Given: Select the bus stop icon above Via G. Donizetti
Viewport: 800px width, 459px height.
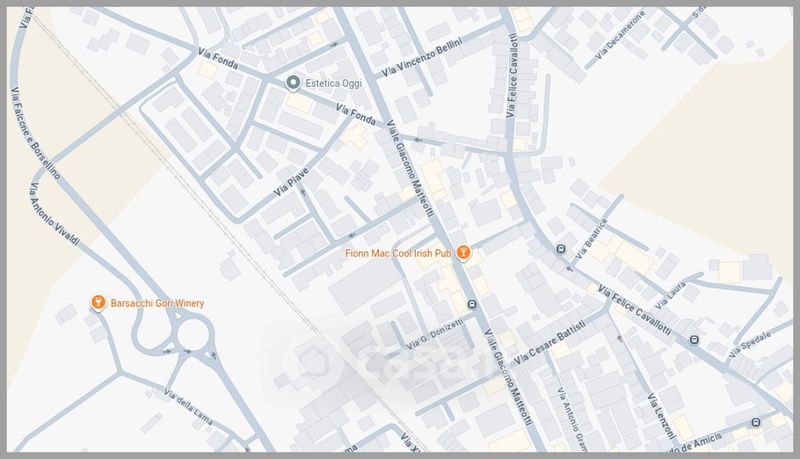Looking at the screenshot, I should pyautogui.click(x=472, y=304).
